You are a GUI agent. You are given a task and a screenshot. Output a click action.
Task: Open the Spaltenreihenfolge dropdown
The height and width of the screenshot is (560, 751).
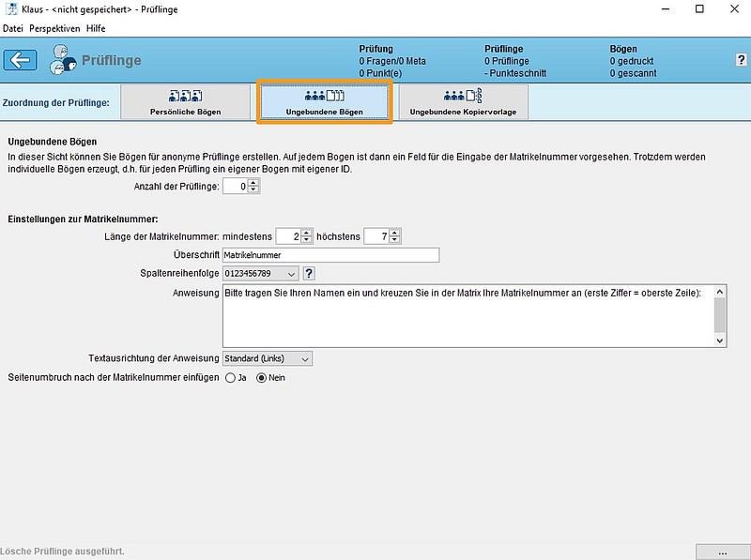click(x=261, y=273)
